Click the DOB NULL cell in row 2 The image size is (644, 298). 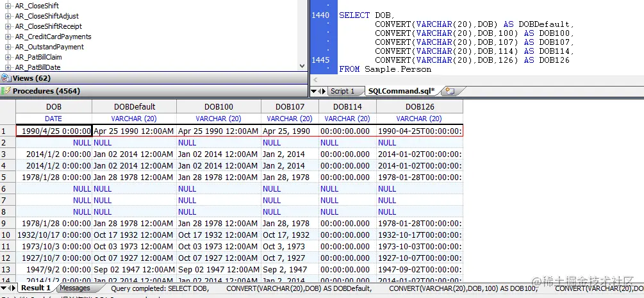click(54, 143)
